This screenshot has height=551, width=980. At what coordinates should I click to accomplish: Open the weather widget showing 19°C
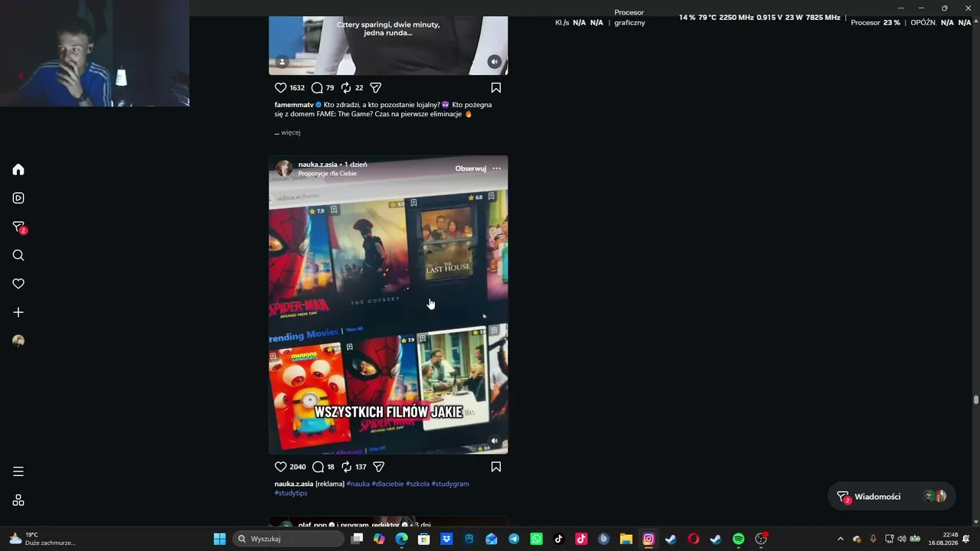pyautogui.click(x=42, y=539)
